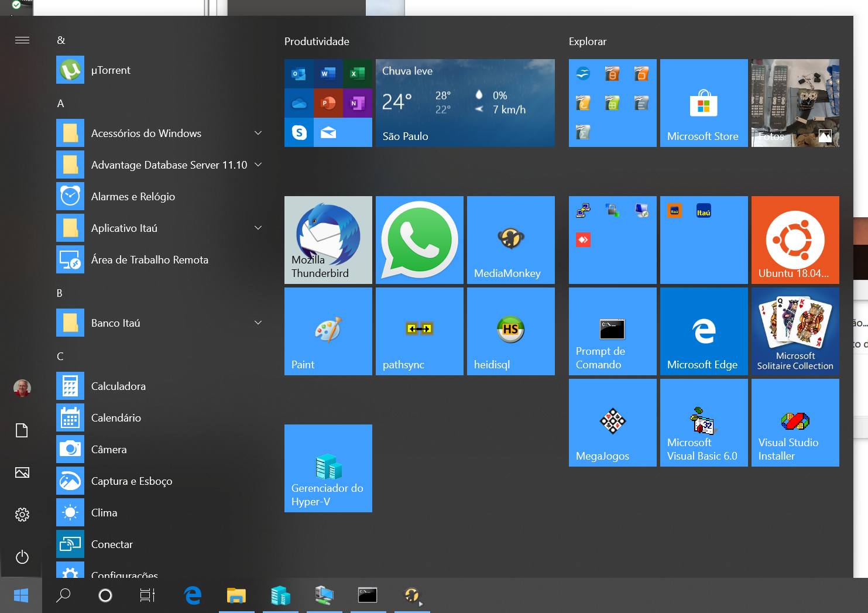The image size is (868, 613).
Task: Open the hamburger menu at top left
Action: pos(22,40)
